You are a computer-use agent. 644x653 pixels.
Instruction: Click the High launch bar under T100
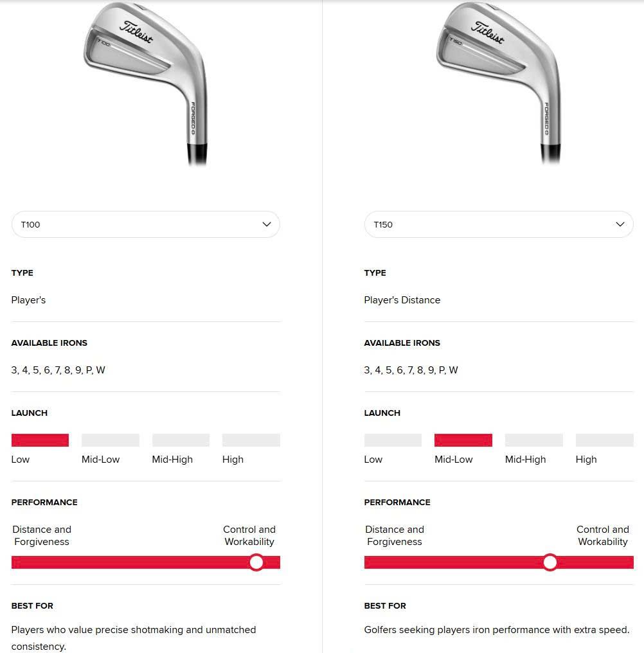pos(251,440)
